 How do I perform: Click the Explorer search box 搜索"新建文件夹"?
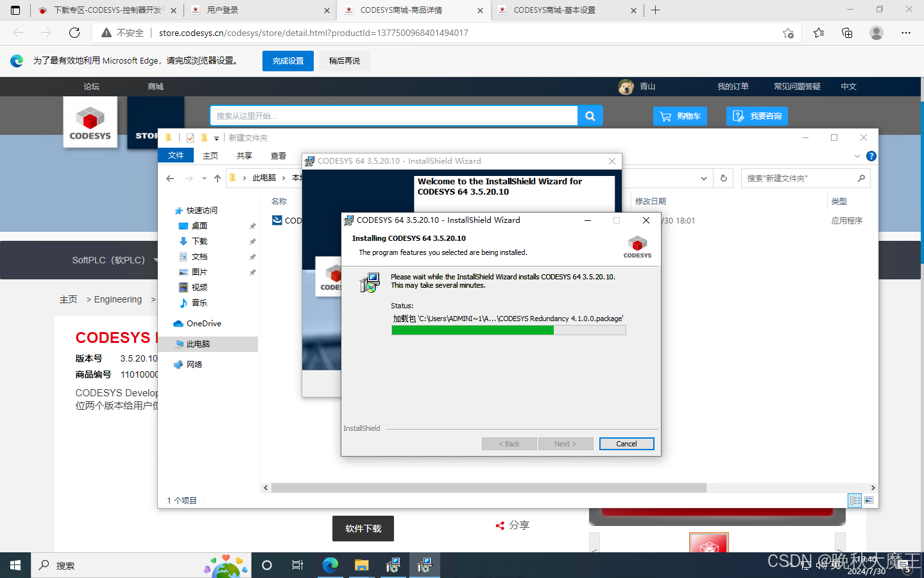(x=806, y=178)
